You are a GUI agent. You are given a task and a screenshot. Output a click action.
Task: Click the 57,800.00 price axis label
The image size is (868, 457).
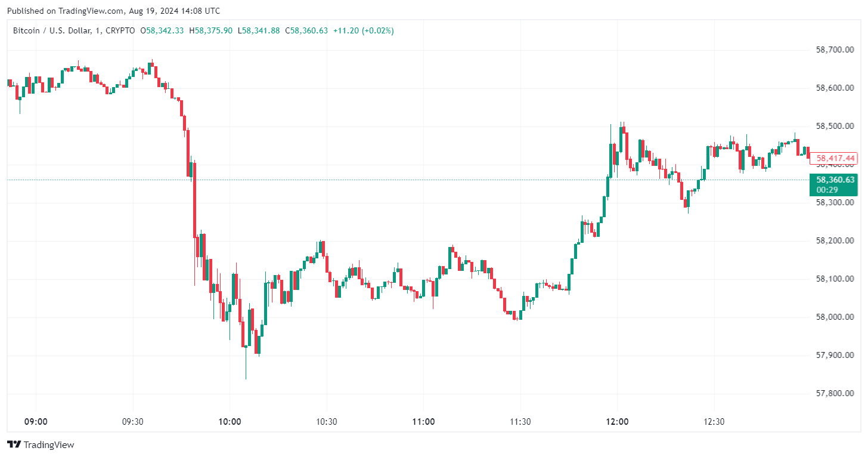pos(835,393)
